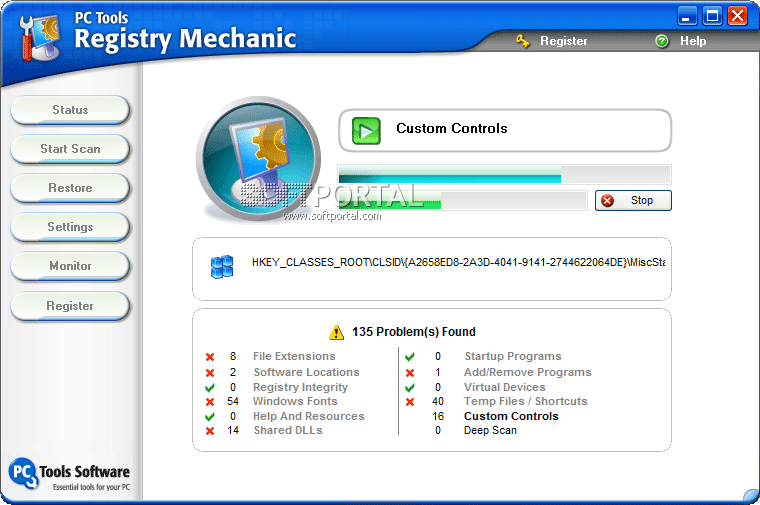Click the '135 Problem(s) Found' heading
Screen dimensions: 760x505
(x=413, y=332)
